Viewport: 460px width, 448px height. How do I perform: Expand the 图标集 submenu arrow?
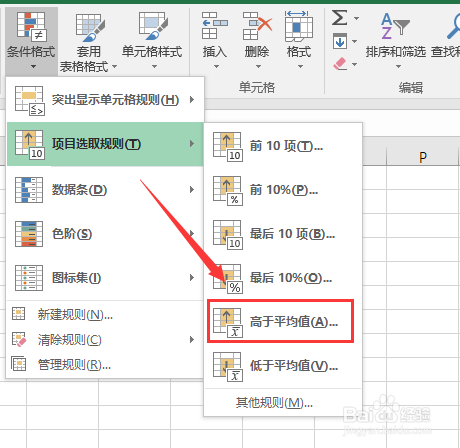point(192,277)
